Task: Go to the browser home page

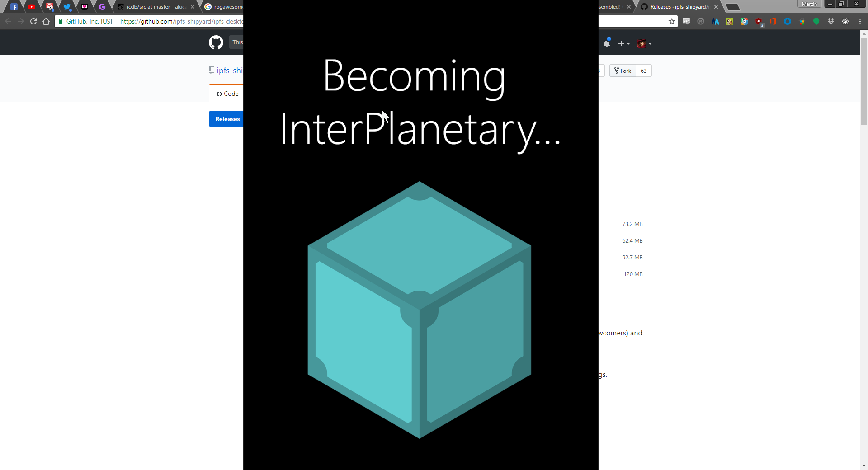Action: [x=46, y=21]
